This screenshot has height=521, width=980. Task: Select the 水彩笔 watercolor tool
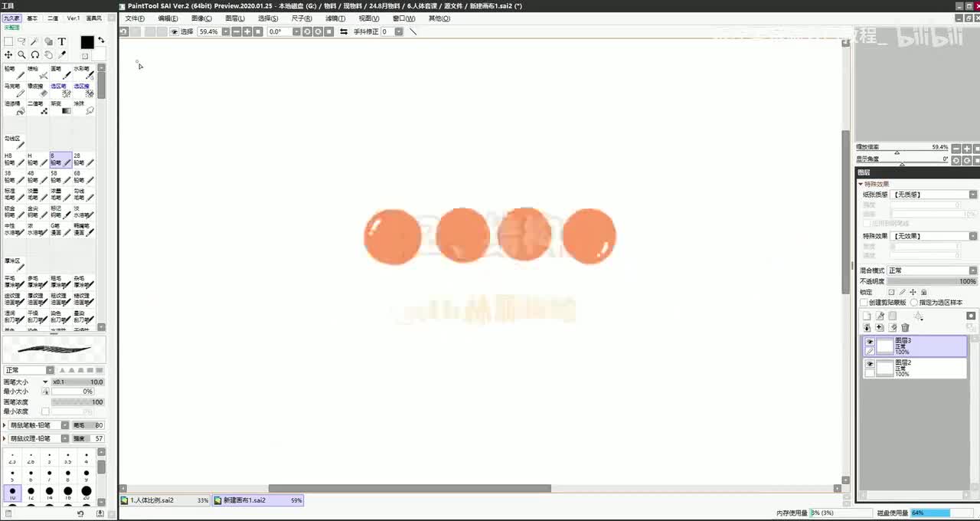click(x=83, y=73)
